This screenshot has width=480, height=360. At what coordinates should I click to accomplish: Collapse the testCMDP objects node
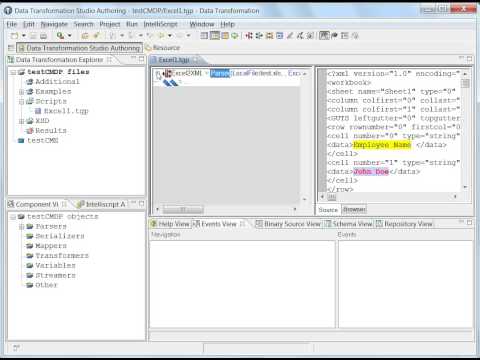pyautogui.click(x=13, y=217)
